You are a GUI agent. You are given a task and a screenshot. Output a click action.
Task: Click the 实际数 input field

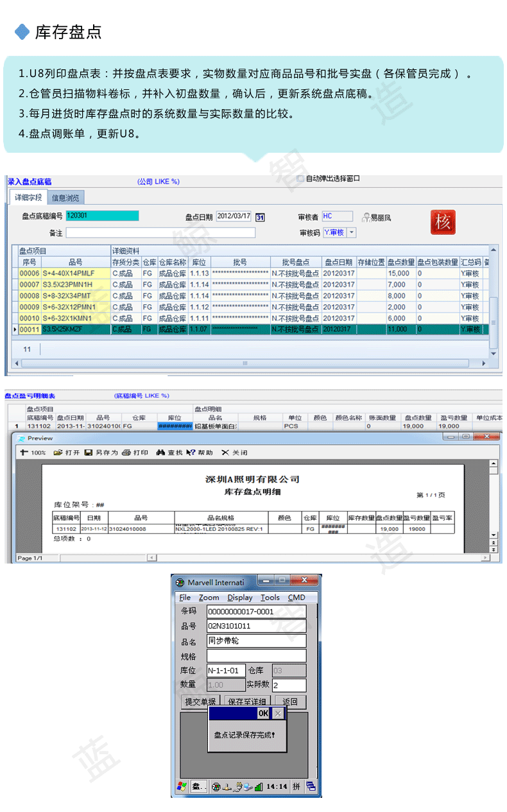pyautogui.click(x=289, y=686)
